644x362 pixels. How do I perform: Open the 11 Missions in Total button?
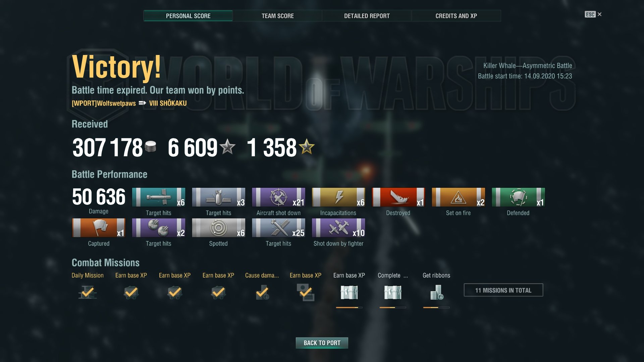coord(503,290)
